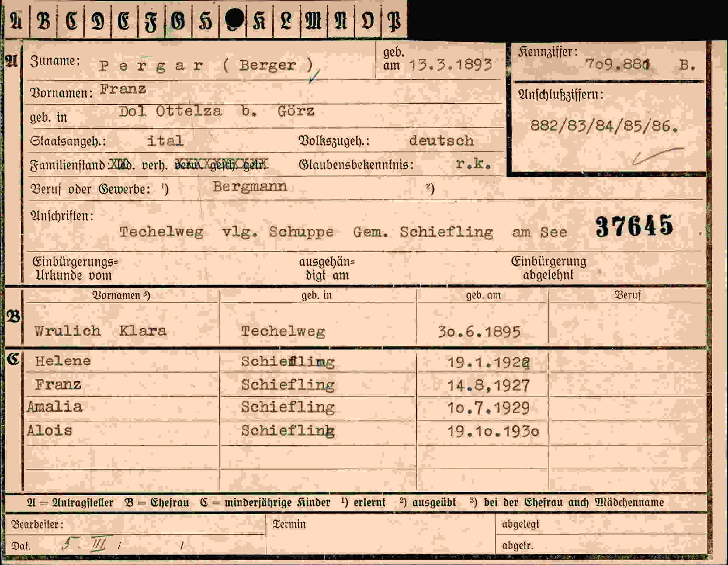Click 'Gem. Schiefling am See' in address
Screen dimensions: 728x565
click(460, 232)
